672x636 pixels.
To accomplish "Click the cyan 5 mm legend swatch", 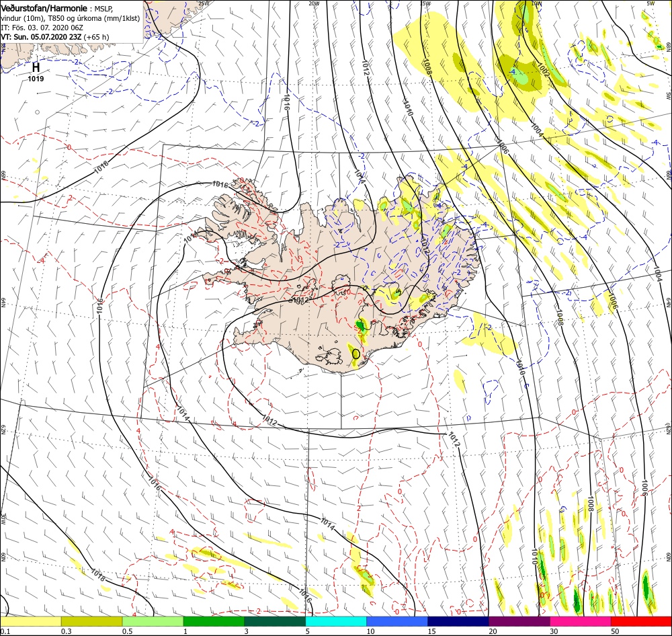I will pos(336,621).
